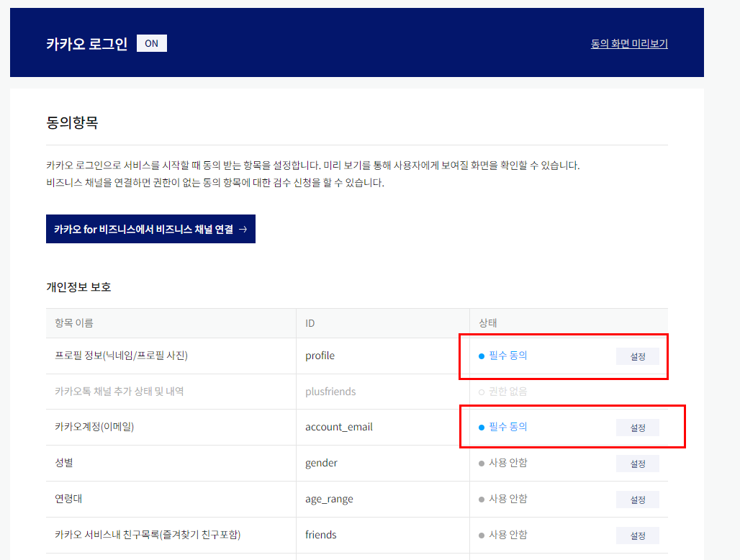
Task: Click 설정 for the friends row
Action: [x=638, y=536]
